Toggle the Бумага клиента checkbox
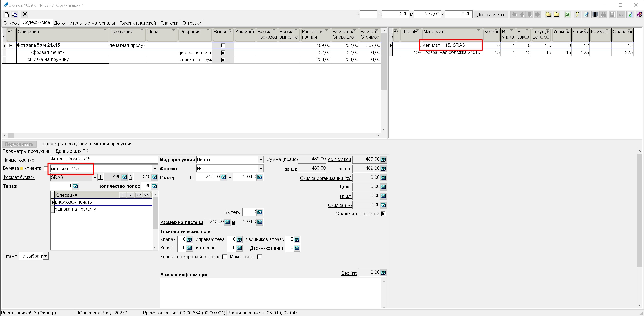The height and width of the screenshot is (316, 644). click(x=46, y=169)
